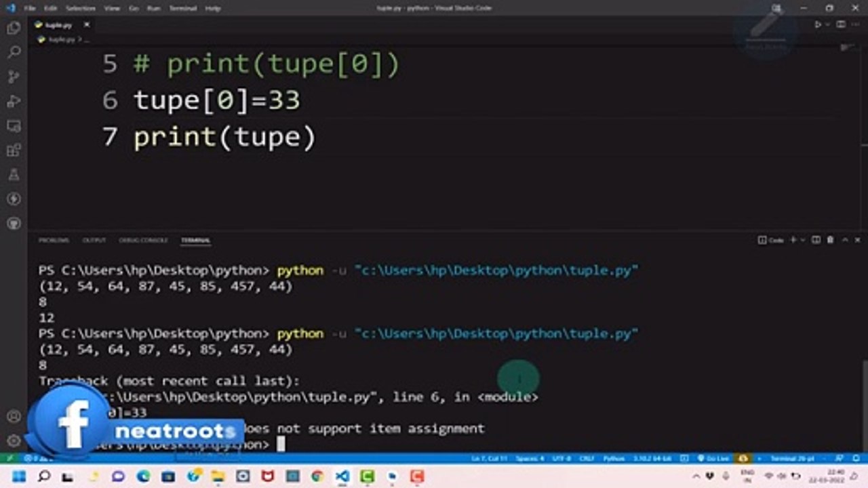This screenshot has width=868, height=488.
Task: Launch Google Chrome from taskbar
Action: click(317, 476)
